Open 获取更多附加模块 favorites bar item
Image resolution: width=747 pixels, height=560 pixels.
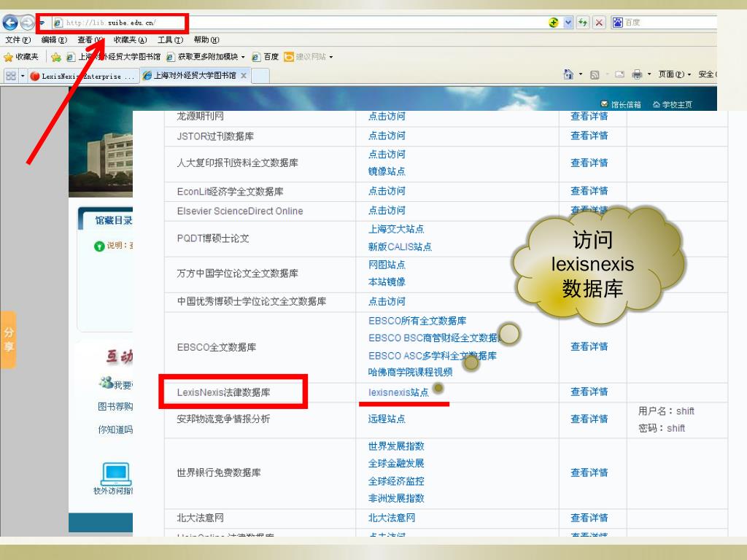pos(205,57)
